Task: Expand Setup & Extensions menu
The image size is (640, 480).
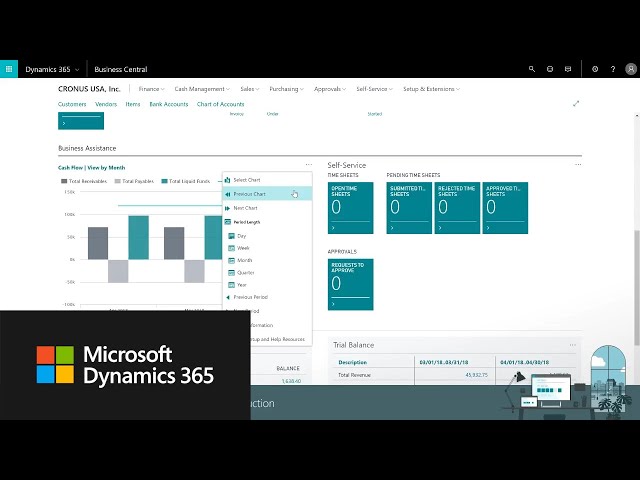Action: [431, 89]
